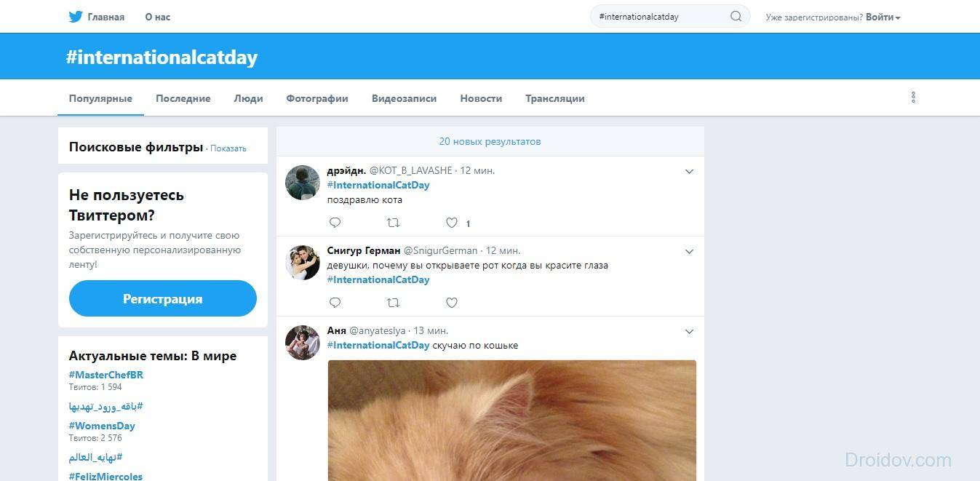Reply to the дрэйдн. tweet
980x481 pixels.
coord(335,223)
